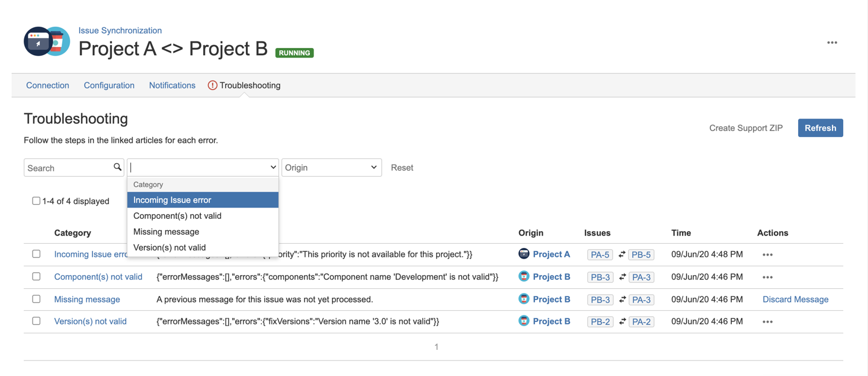The width and height of the screenshot is (868, 376).
Task: Open actions menu for Component(s) not valid row
Action: [767, 277]
